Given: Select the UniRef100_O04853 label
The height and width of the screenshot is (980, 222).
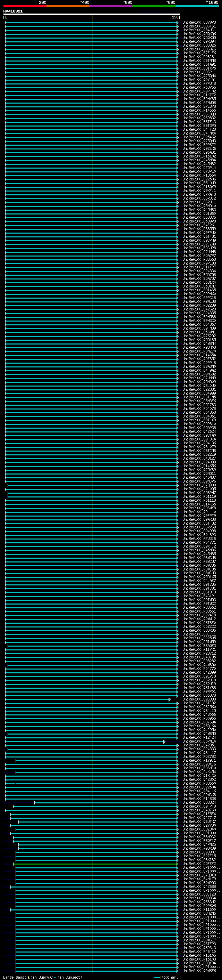Looking at the screenshot, I should click(199, 412).
